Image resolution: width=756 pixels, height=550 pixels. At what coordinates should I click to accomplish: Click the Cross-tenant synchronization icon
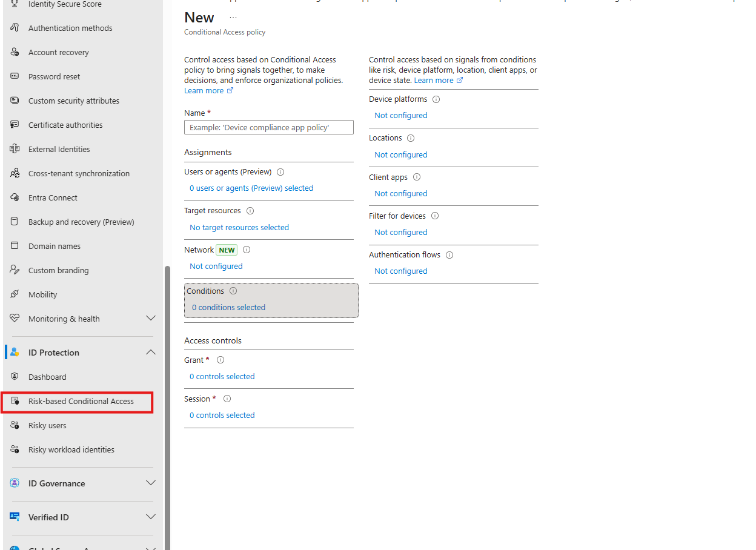[x=15, y=173]
